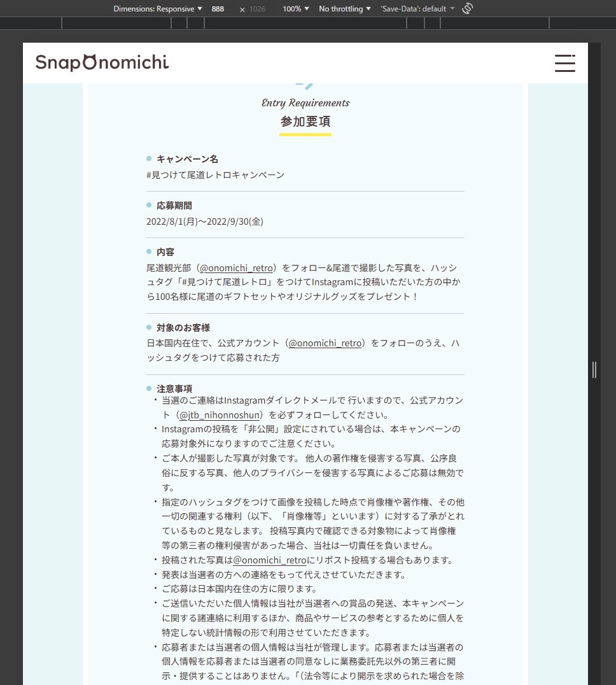Click the rotate viewport icon

468,8
